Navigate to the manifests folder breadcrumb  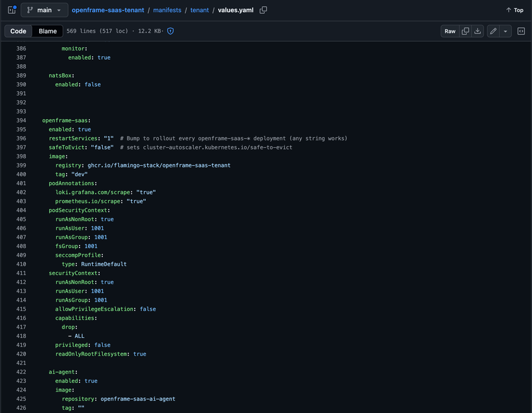pyautogui.click(x=167, y=10)
